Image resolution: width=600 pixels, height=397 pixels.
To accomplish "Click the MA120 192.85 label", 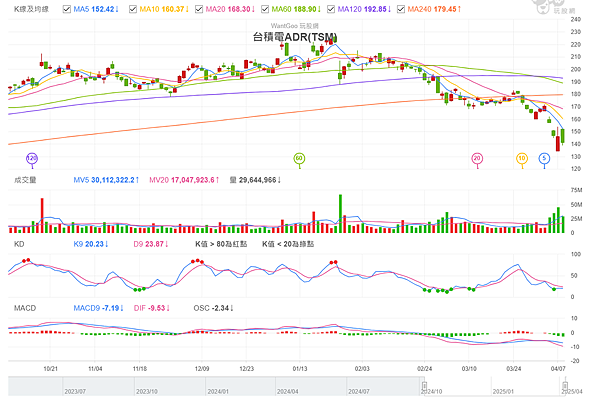I will click(x=364, y=9).
